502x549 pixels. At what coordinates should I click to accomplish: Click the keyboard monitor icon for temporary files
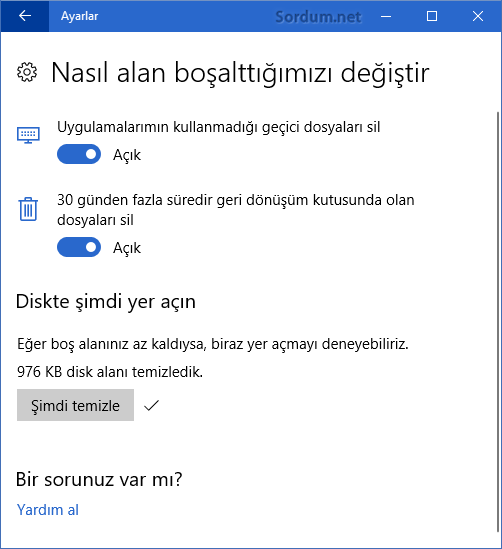[x=28, y=135]
